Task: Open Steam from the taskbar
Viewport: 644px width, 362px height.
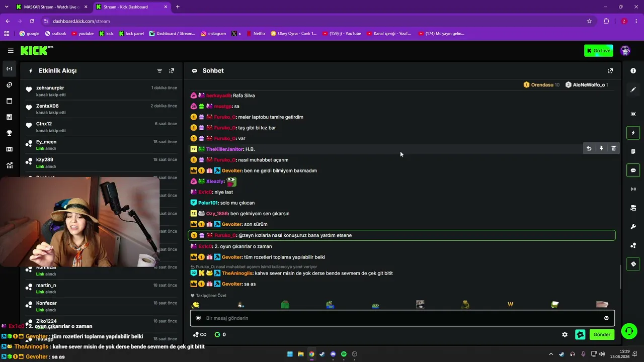Action: point(322,354)
